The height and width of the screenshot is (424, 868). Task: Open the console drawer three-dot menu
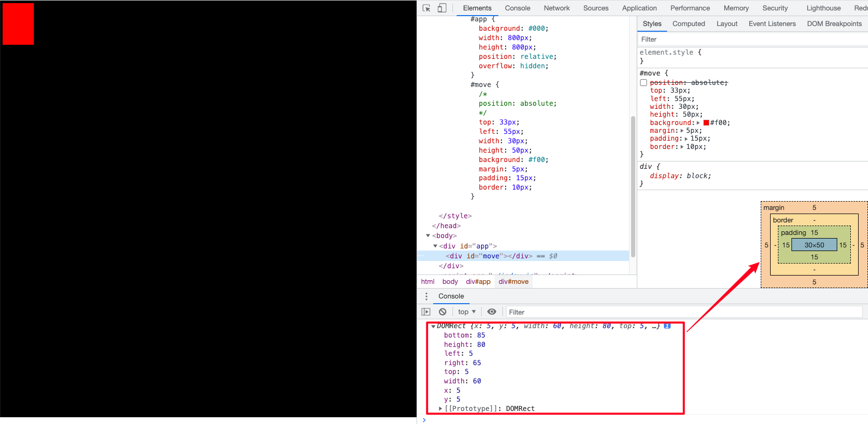click(x=426, y=296)
